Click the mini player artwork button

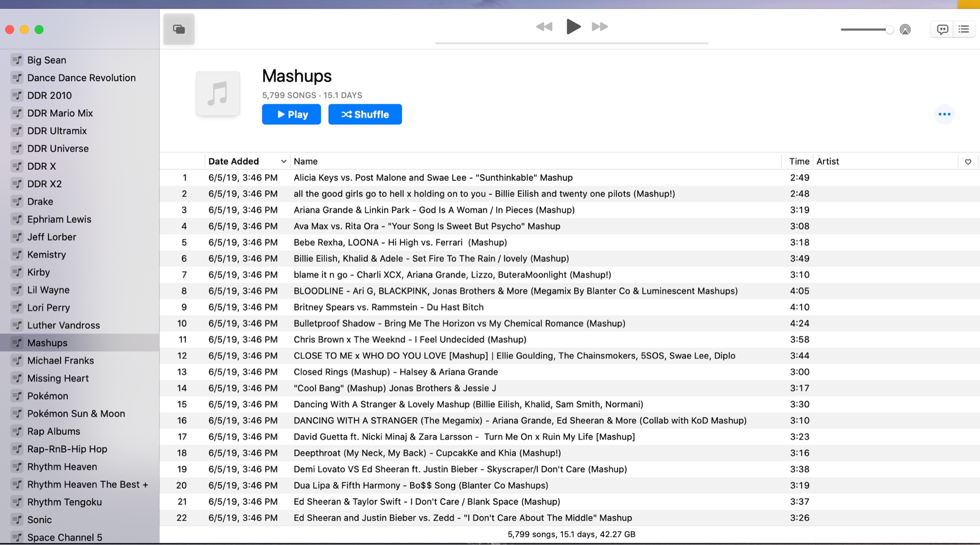(x=178, y=29)
